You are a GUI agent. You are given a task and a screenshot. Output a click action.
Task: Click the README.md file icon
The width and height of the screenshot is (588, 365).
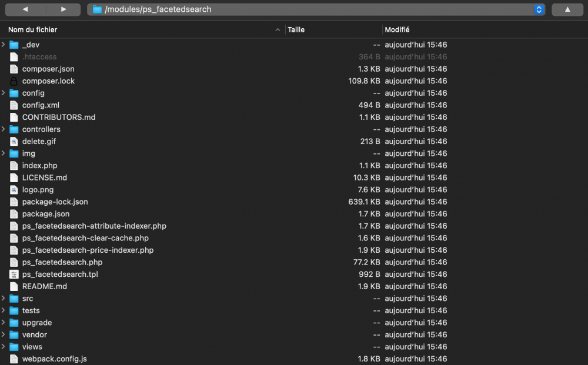coord(14,286)
